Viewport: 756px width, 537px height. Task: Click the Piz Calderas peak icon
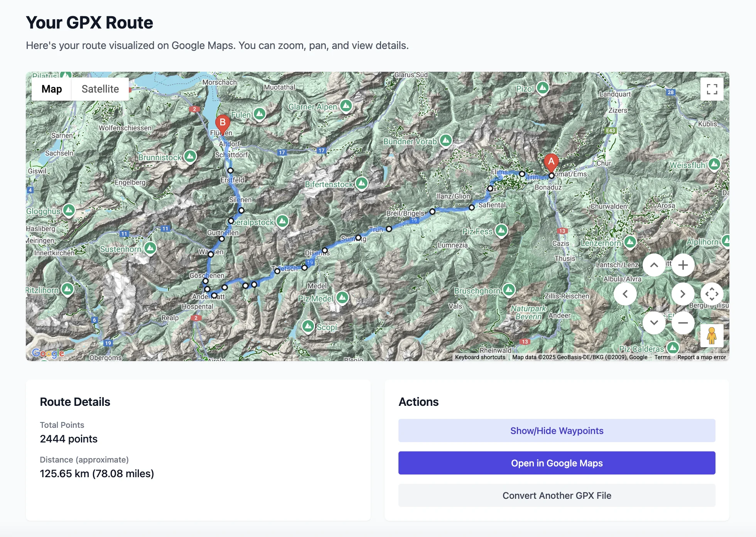tap(673, 348)
